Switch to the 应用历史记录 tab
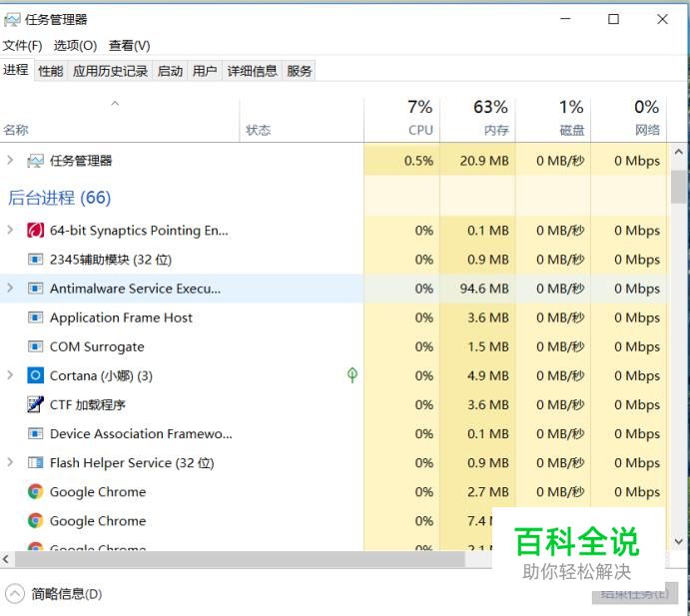 (110, 71)
